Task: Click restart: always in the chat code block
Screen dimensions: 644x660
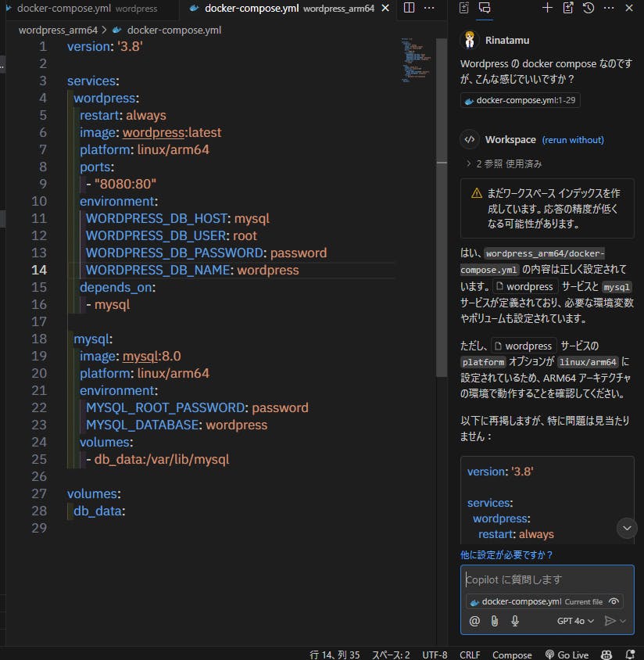Action: 516,534
